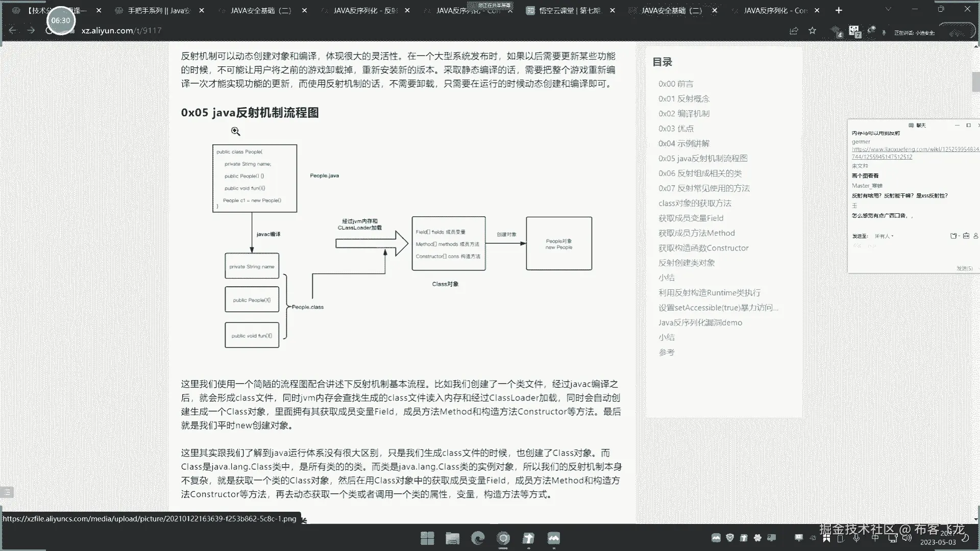Go to 获取成员方法Method section in contents

click(696, 233)
